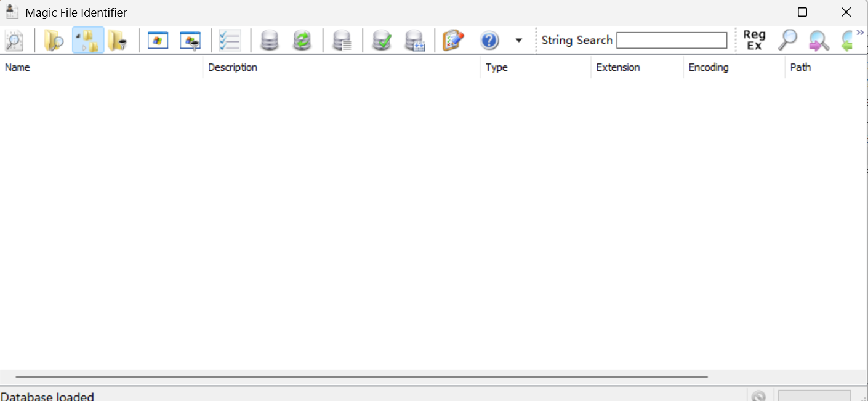The width and height of the screenshot is (868, 401).
Task: Open Help with the question mark icon
Action: pyautogui.click(x=488, y=40)
